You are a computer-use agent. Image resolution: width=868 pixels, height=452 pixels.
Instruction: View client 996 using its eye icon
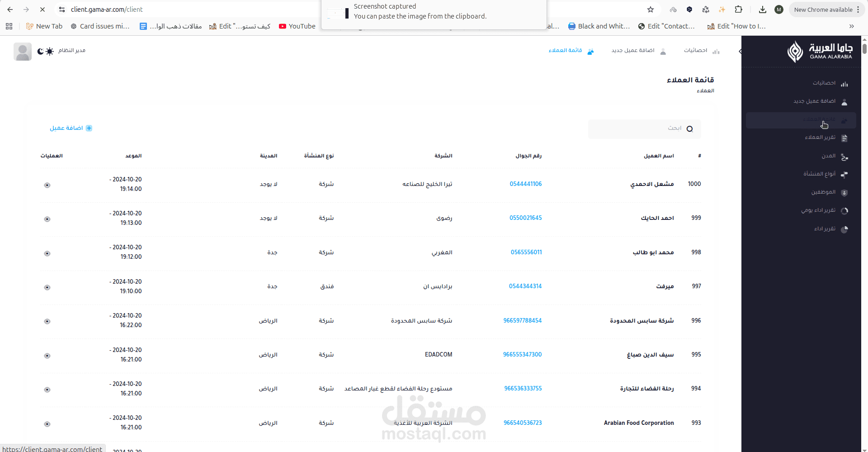point(47,321)
